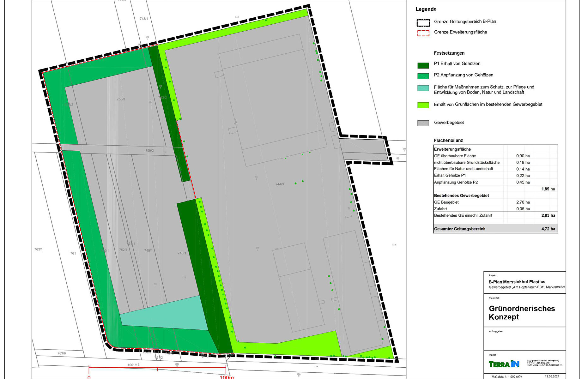Image resolution: width=588 pixels, height=379 pixels.
Task: Click the black dashed Geltungsbereich legend symbol
Action: [x=423, y=22]
